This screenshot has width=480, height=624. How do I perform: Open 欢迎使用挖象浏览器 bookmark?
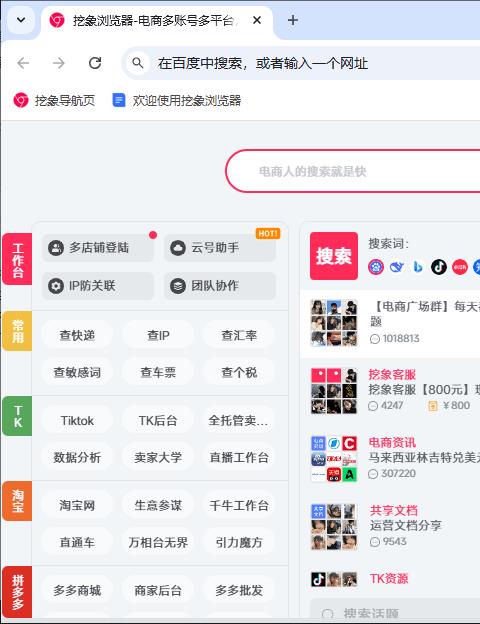177,100
